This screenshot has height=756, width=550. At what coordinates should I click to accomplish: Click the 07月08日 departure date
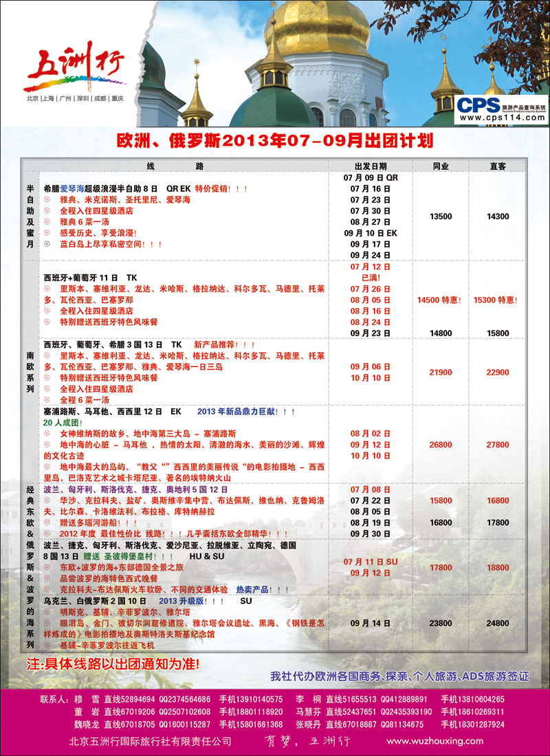[371, 489]
